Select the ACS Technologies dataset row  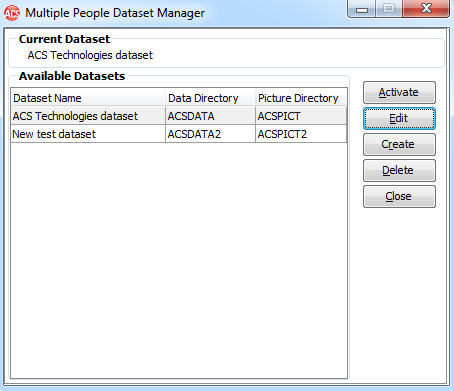(179, 116)
